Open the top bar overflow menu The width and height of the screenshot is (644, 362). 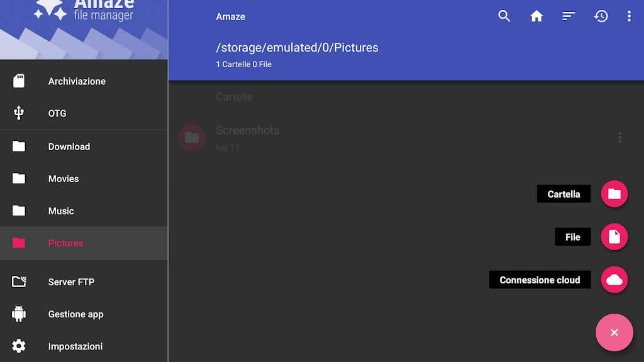[x=629, y=16]
